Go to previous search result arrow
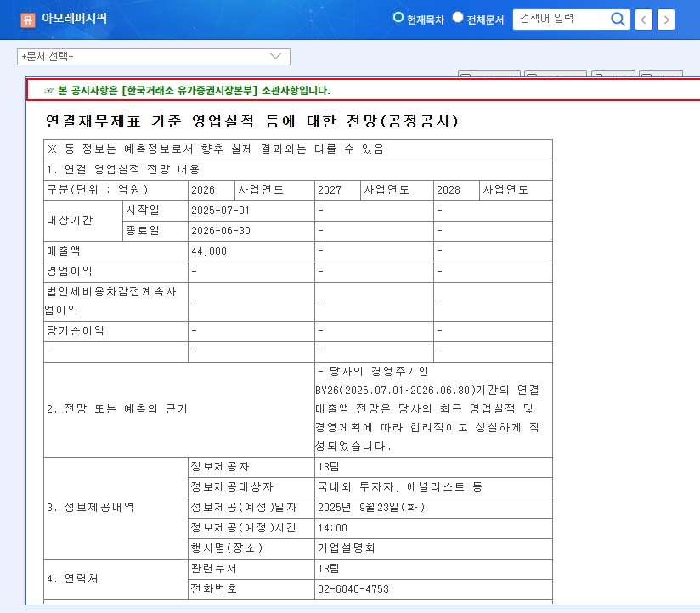 [643, 20]
